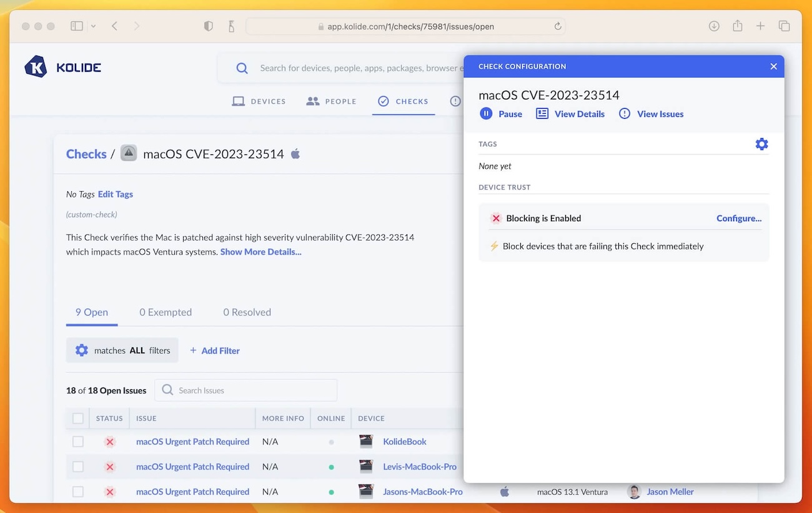Image resolution: width=812 pixels, height=513 pixels.
Task: Click the sidebar toggle icon in the browser toolbar
Action: [x=76, y=26]
